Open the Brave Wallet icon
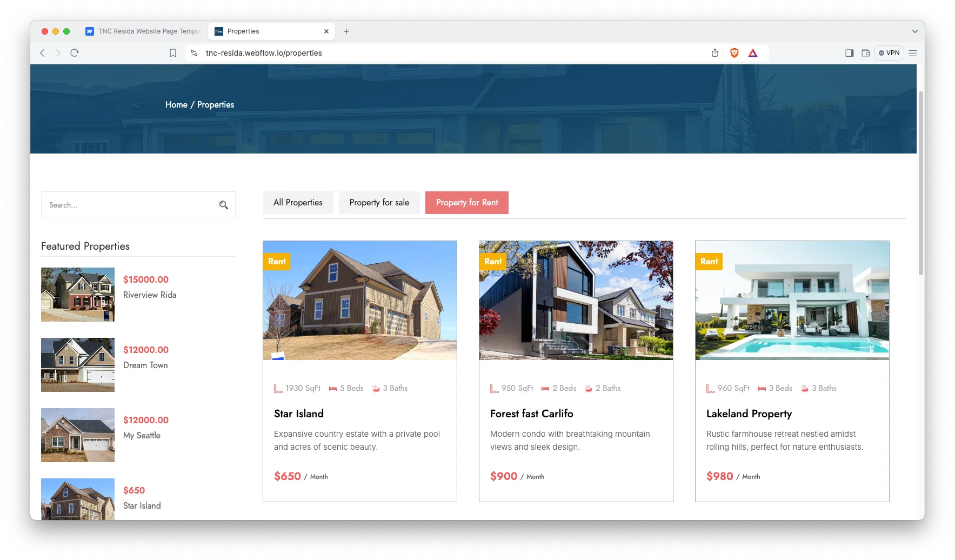The width and height of the screenshot is (955, 560). coord(865,53)
